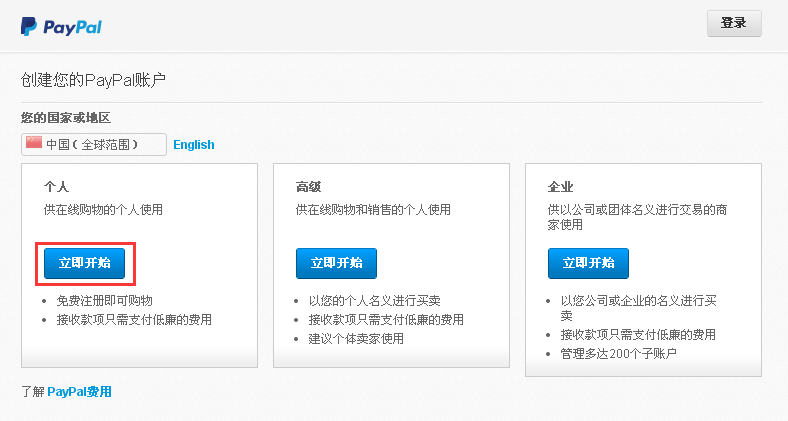Click the text 供在线购物和销售的个人使用
The height and width of the screenshot is (421, 788).
373,209
